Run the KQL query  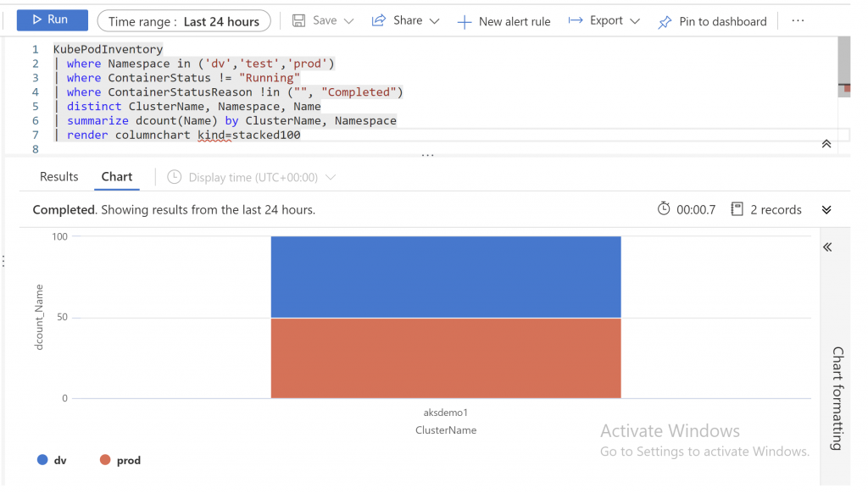52,20
